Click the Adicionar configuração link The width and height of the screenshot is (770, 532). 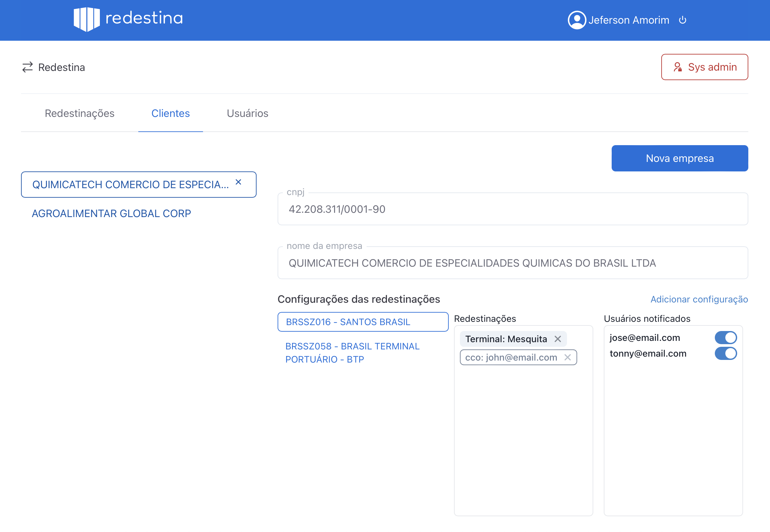pyautogui.click(x=699, y=299)
